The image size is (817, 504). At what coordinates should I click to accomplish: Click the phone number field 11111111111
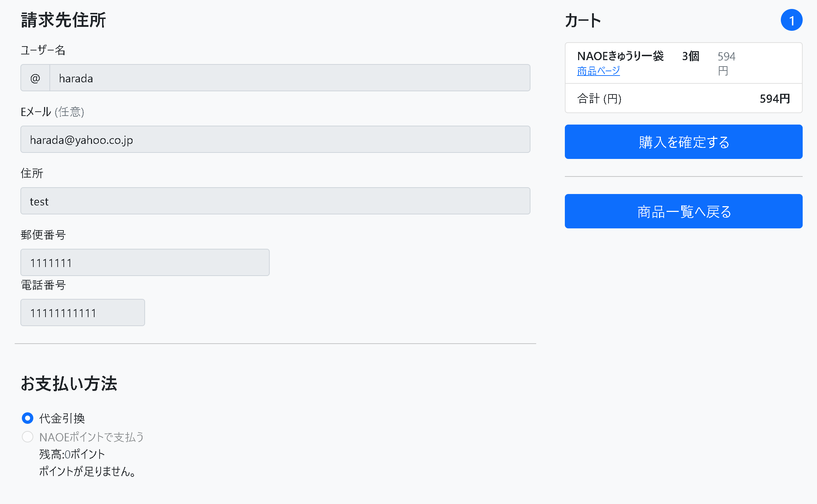[x=82, y=312]
